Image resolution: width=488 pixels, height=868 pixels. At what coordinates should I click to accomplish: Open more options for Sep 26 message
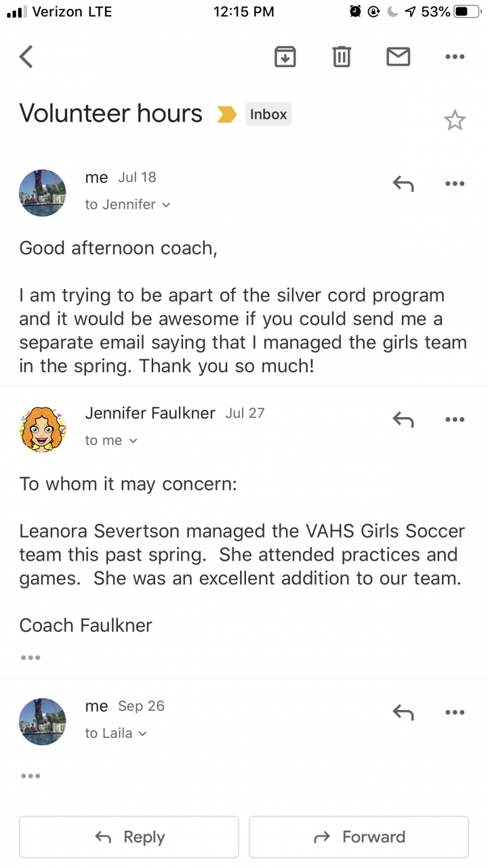coord(455,712)
